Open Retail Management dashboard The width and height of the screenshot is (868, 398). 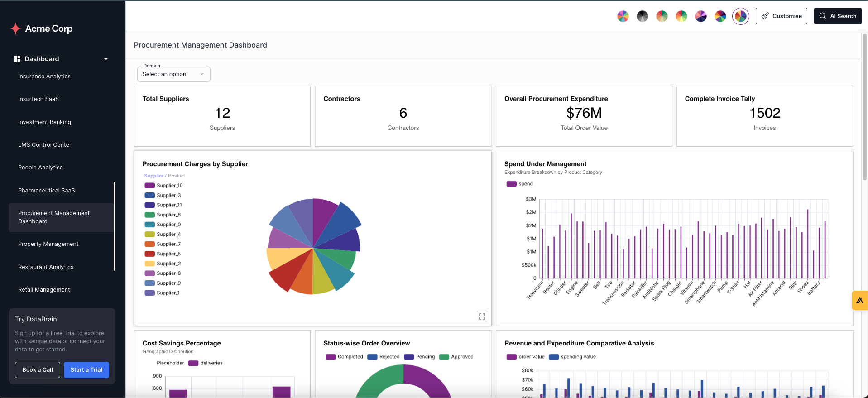(x=44, y=290)
